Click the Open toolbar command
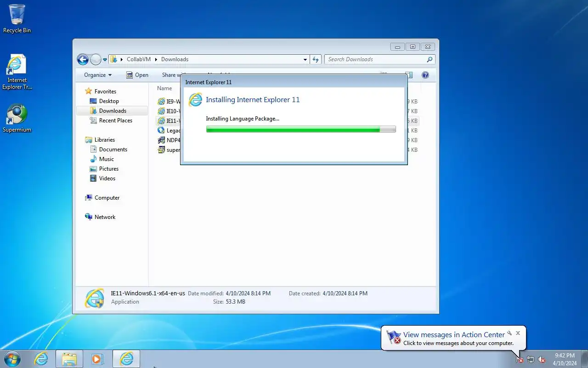This screenshot has width=588, height=368. click(137, 75)
